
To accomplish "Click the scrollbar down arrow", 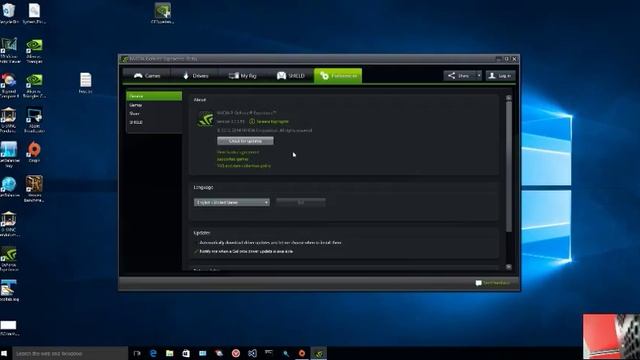I will (x=509, y=267).
